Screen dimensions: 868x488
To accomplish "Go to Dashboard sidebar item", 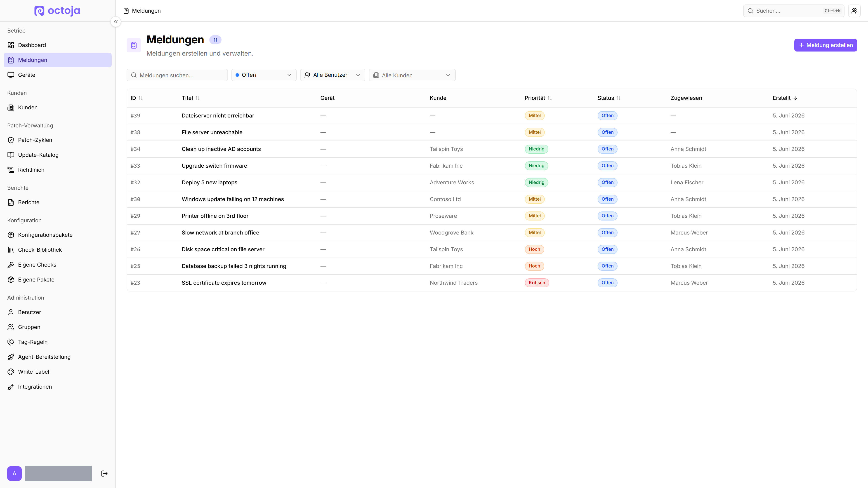I will [x=58, y=45].
